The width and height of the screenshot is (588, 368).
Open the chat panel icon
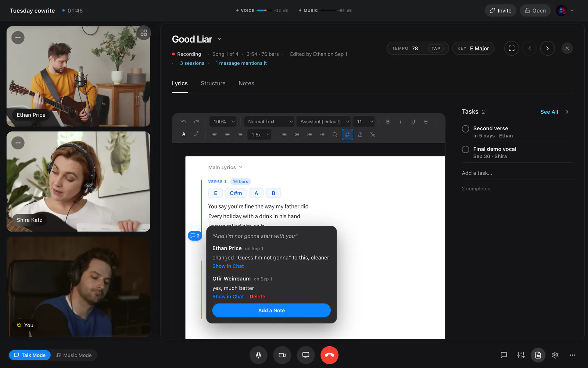click(504, 355)
